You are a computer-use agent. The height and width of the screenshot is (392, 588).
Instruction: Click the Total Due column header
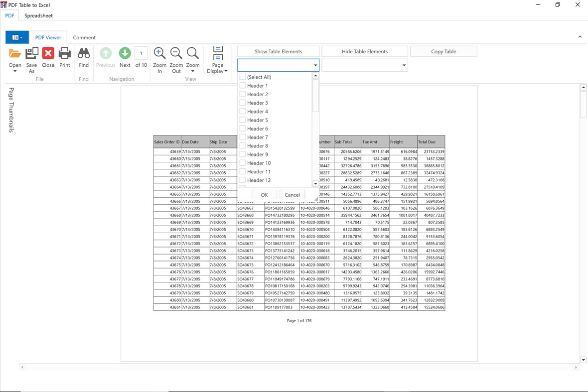click(431, 141)
